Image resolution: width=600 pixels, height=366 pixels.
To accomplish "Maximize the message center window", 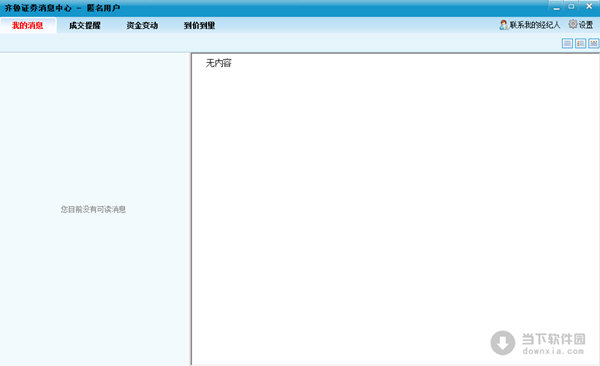I will 571,7.
